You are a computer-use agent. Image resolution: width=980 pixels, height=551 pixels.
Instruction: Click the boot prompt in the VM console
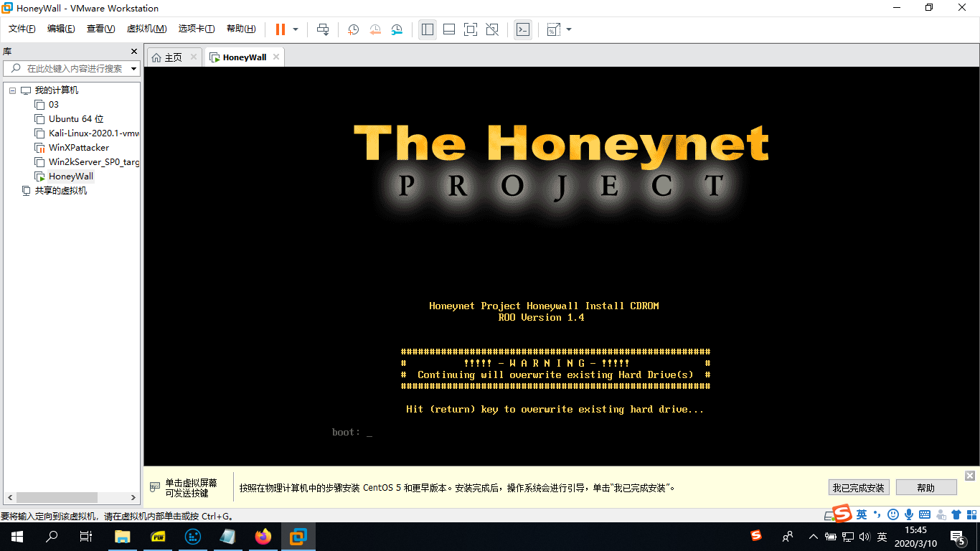tap(352, 432)
